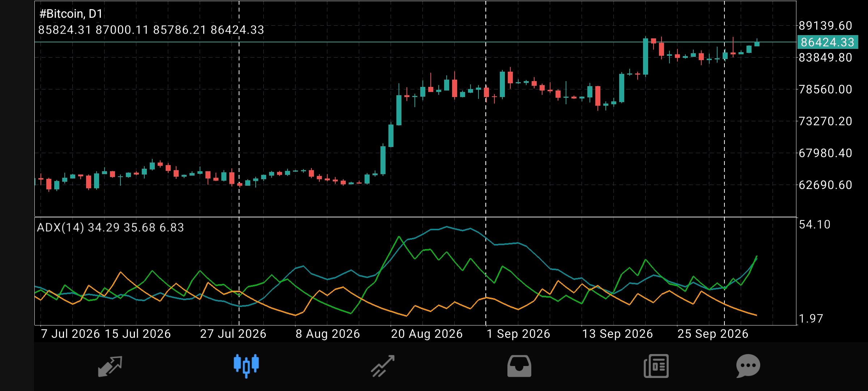Viewport: 868px width, 391px height.
Task: Open the News newspaper icon
Action: (x=656, y=366)
